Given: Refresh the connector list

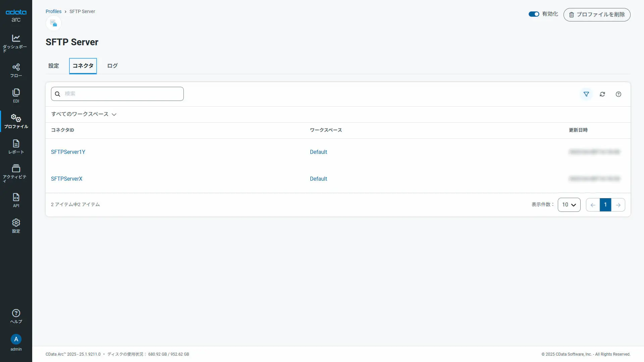Looking at the screenshot, I should (602, 94).
